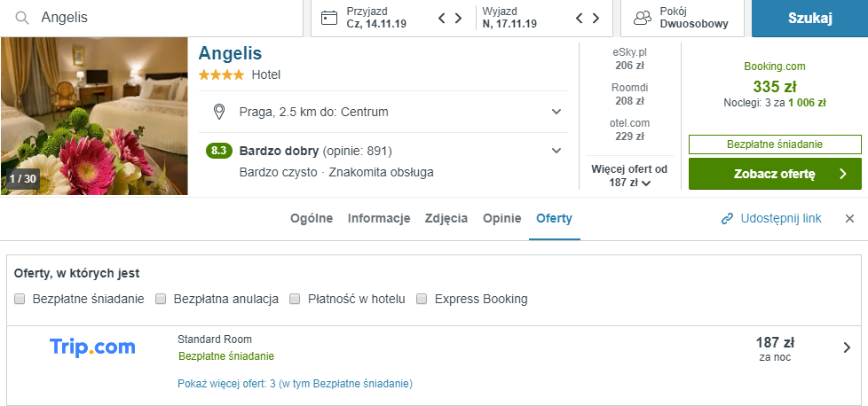Expand the Praga location details
Image resolution: width=868 pixels, height=406 pixels.
click(556, 112)
